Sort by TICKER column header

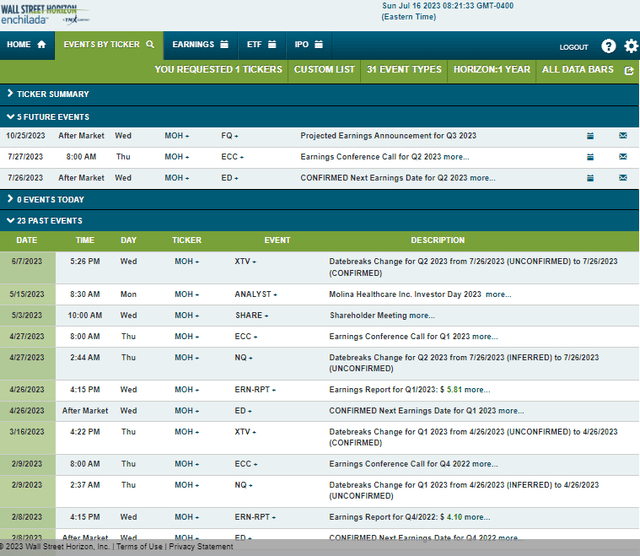(187, 240)
